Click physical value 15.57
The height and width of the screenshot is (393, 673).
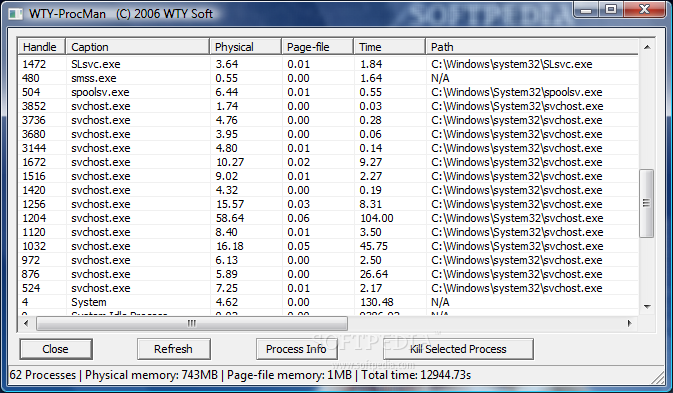click(230, 204)
